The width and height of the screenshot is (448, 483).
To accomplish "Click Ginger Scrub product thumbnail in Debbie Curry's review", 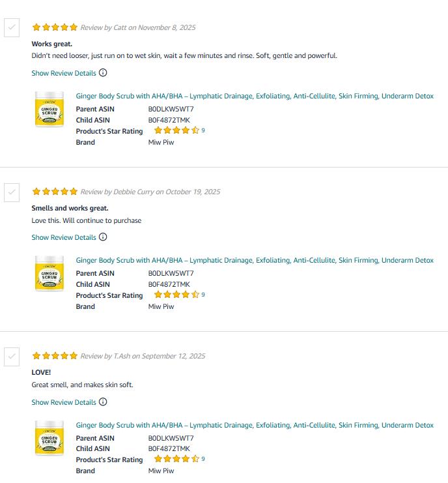I will coord(49,274).
